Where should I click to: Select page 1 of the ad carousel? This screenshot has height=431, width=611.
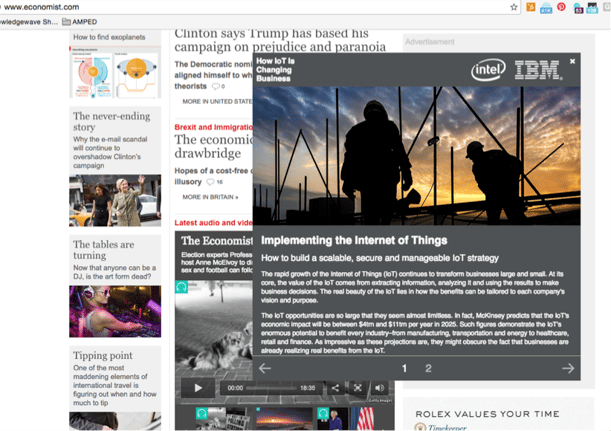pyautogui.click(x=404, y=368)
